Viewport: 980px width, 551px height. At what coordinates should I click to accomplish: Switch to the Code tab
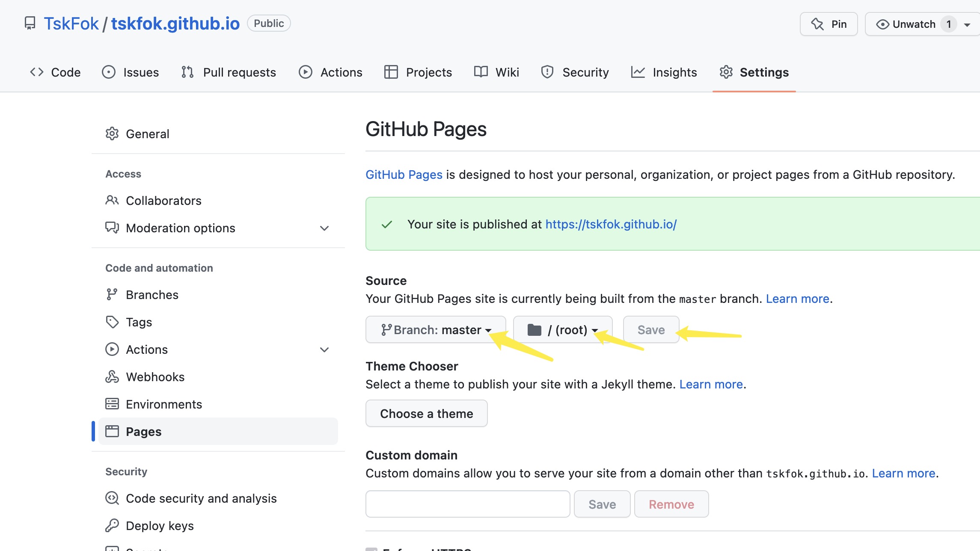tap(55, 72)
